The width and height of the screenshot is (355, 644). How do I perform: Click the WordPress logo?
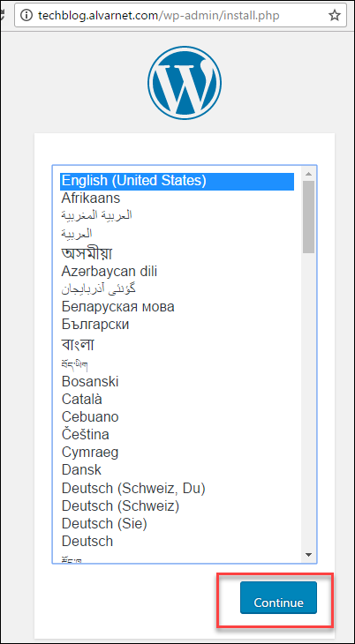pos(185,83)
